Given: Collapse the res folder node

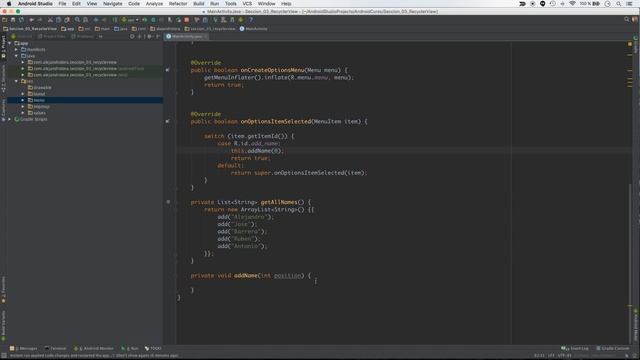Looking at the screenshot, I should pos(16,81).
